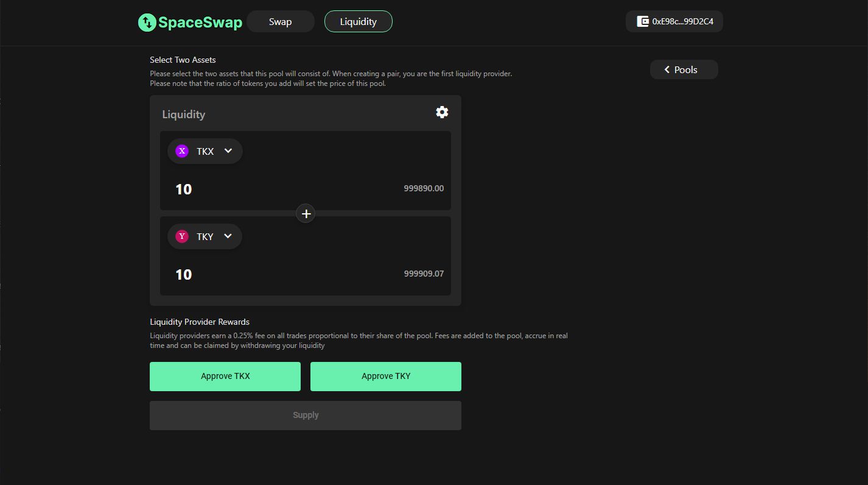Open liquidity settings gear icon
This screenshot has width=868, height=485.
point(442,112)
